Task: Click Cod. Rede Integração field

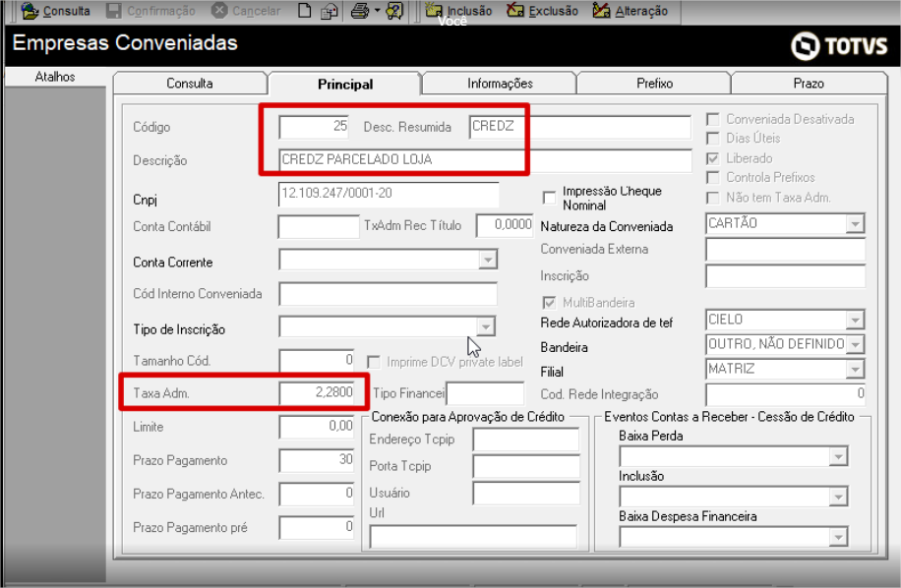Action: pyautogui.click(x=785, y=394)
